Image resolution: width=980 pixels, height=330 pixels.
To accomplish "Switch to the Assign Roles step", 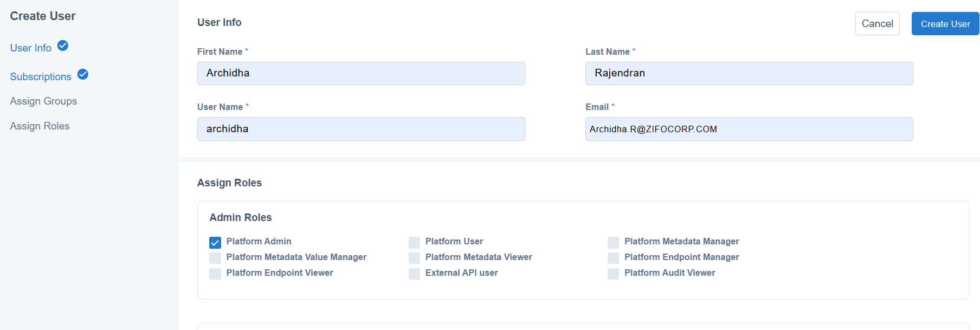I will [40, 126].
